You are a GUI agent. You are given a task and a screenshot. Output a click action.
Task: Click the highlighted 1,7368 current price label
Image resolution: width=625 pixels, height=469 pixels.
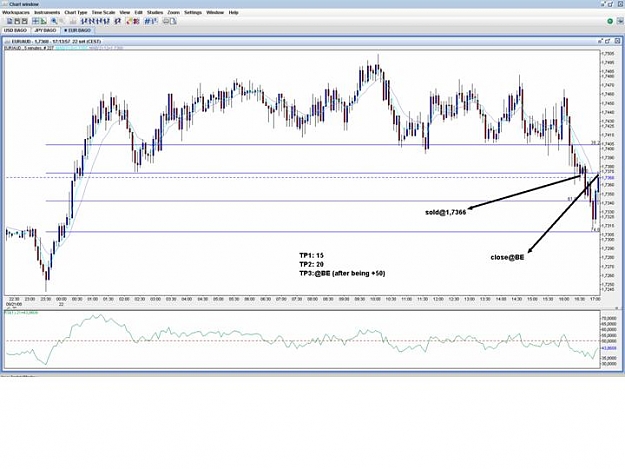click(609, 178)
